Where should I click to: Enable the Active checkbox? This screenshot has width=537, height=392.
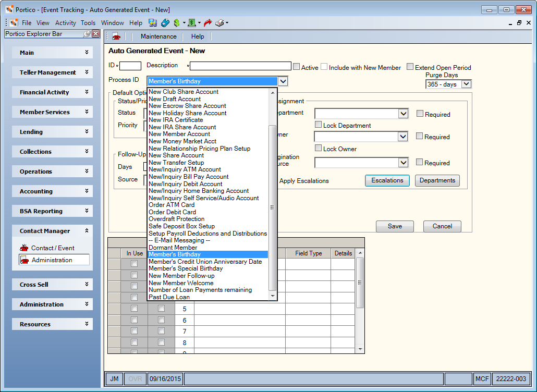point(297,67)
